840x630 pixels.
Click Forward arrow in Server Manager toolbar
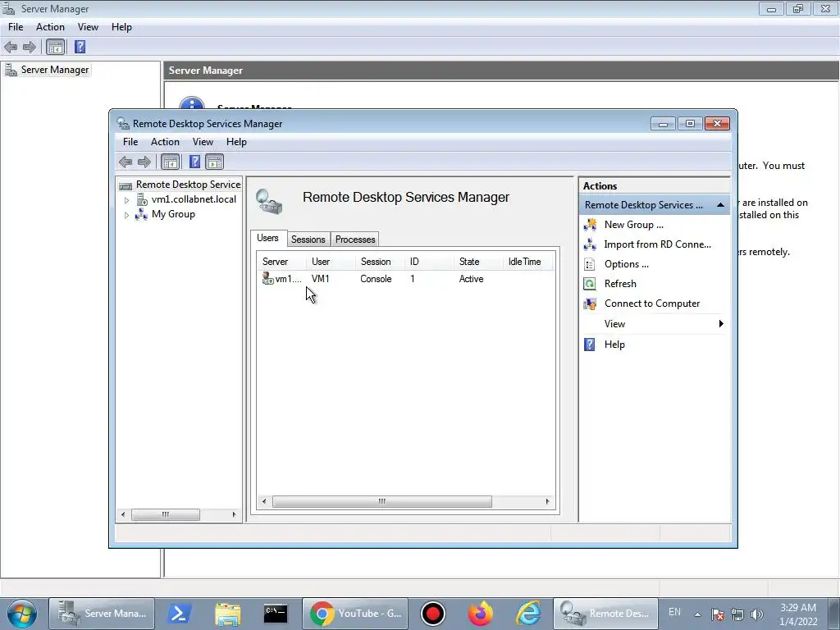tap(30, 47)
